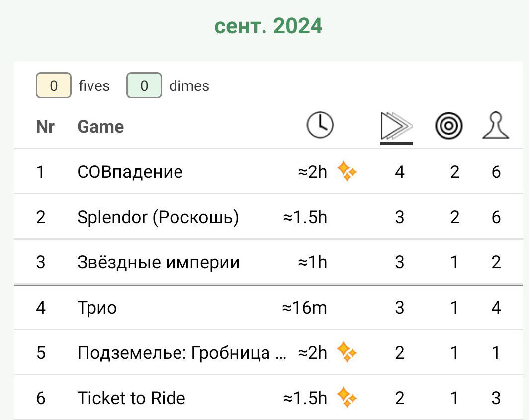The width and height of the screenshot is (529, 420).
Task: Toggle the fives counter badge
Action: (x=53, y=85)
